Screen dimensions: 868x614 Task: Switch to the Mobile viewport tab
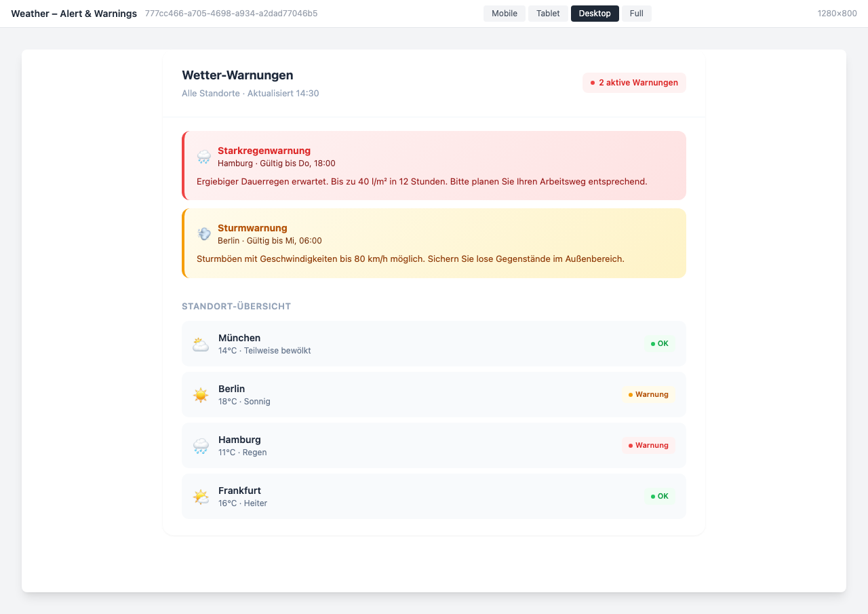coord(504,14)
